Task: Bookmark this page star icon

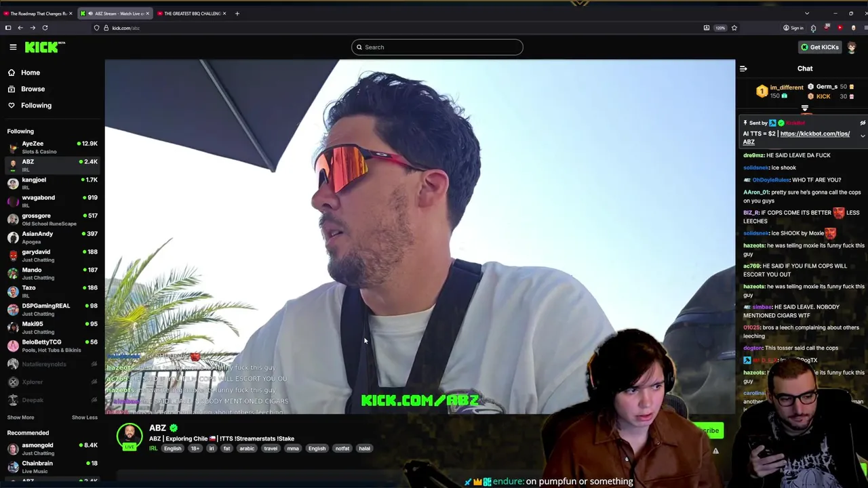Action: [734, 28]
